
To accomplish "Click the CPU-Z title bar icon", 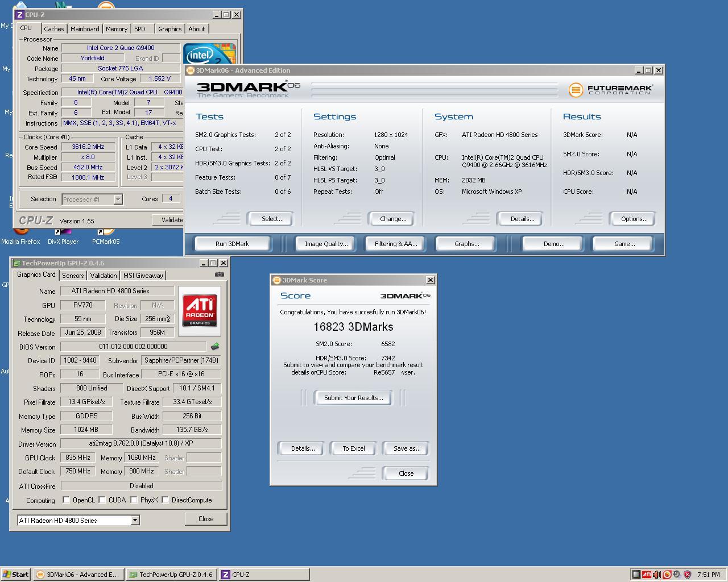I will pyautogui.click(x=19, y=15).
